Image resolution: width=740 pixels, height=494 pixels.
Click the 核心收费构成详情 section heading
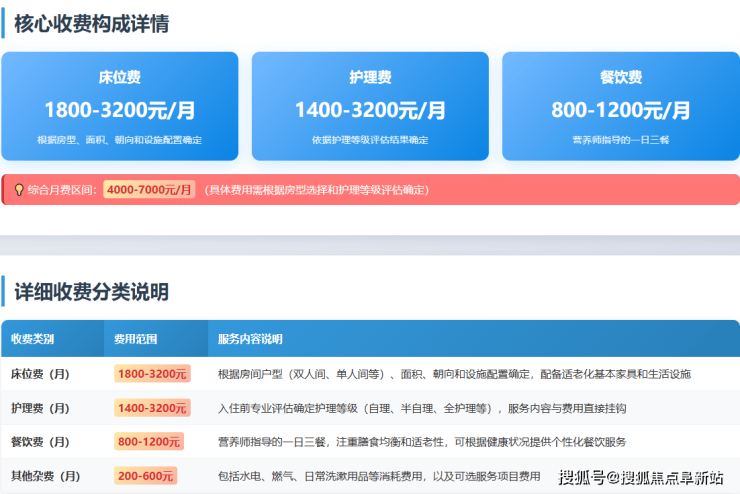click(x=91, y=24)
